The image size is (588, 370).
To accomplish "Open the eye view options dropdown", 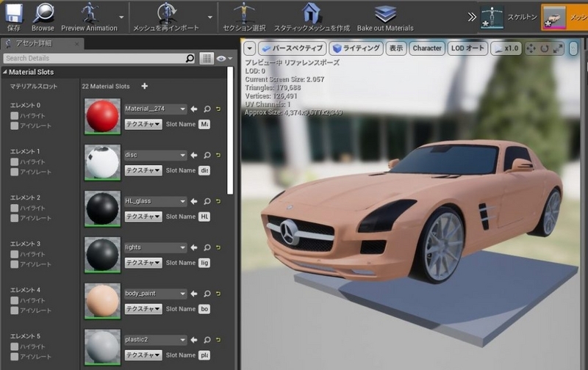I will pos(224,59).
